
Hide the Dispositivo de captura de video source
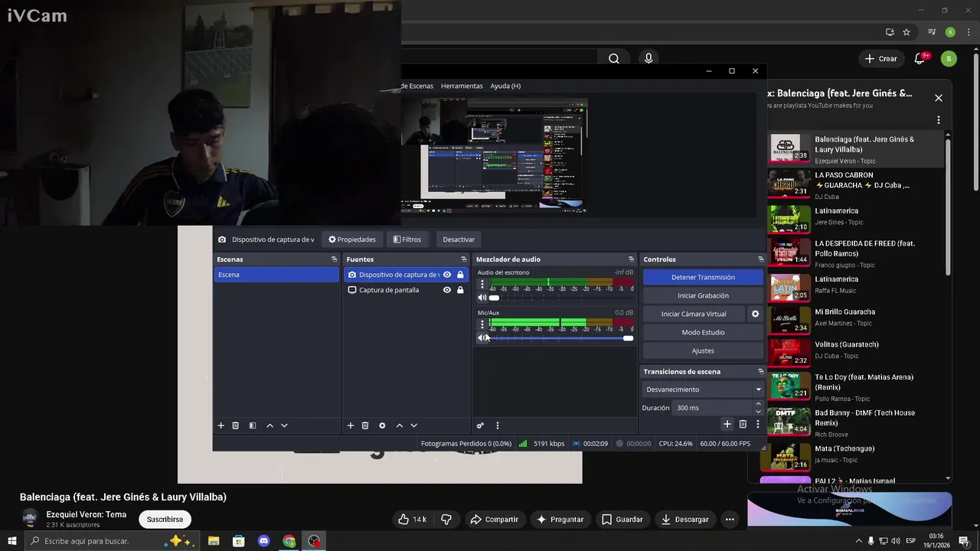click(447, 275)
